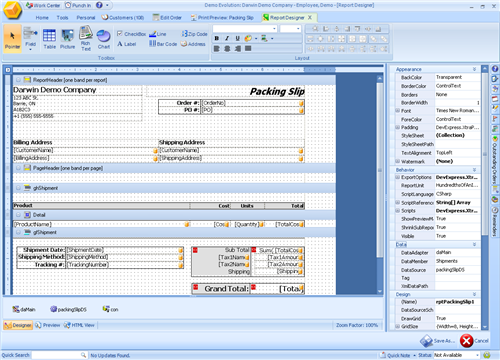Toggle italic formatting
500x360 pixels.
pyautogui.click(x=227, y=38)
